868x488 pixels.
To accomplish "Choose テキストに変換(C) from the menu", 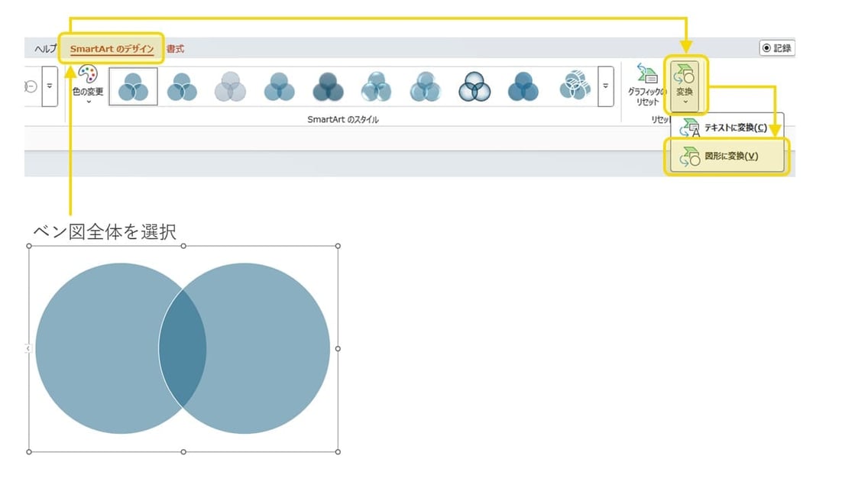I will [727, 128].
